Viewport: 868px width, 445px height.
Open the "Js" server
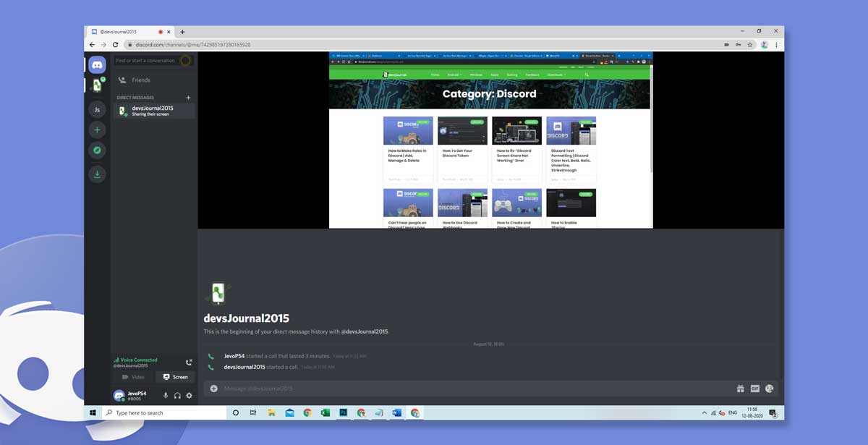(x=97, y=109)
